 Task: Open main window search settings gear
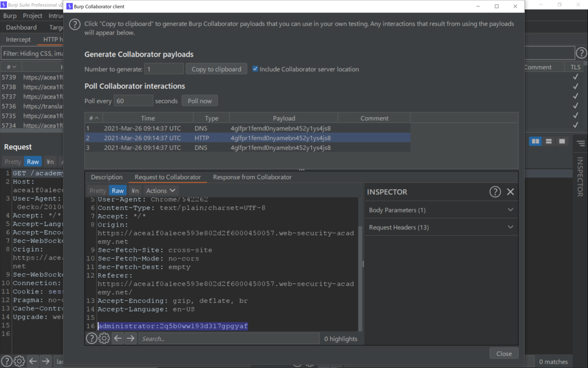19,361
